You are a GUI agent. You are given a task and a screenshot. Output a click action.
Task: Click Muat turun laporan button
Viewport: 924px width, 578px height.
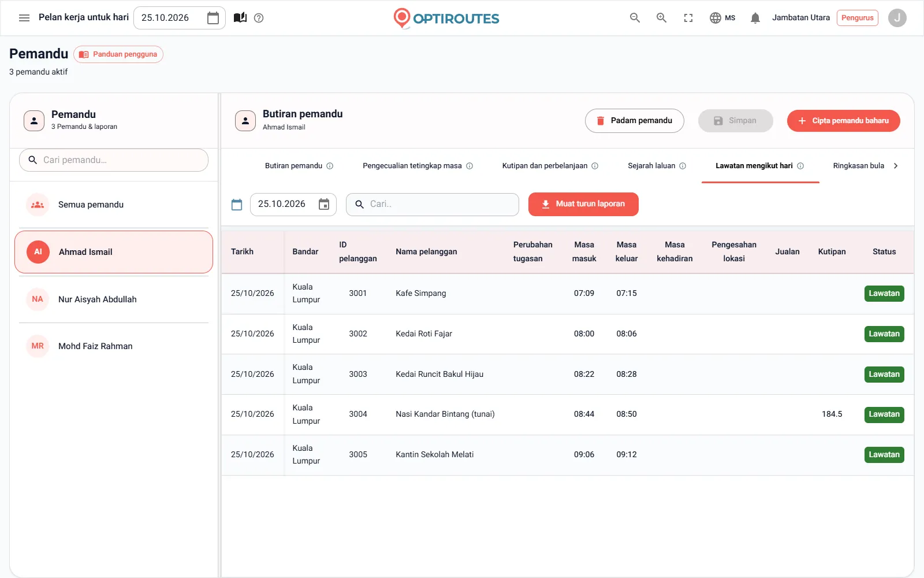(x=583, y=204)
